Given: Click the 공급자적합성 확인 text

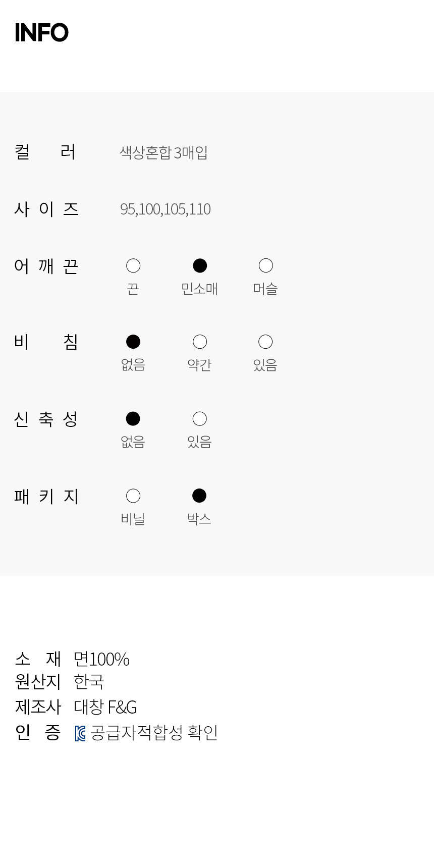Looking at the screenshot, I should 154,733.
